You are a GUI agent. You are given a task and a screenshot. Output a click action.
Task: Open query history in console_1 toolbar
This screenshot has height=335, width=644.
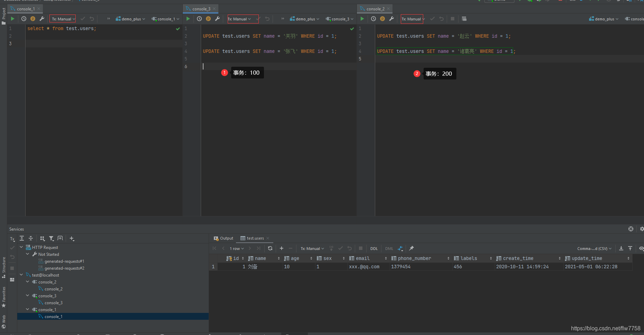[24, 19]
